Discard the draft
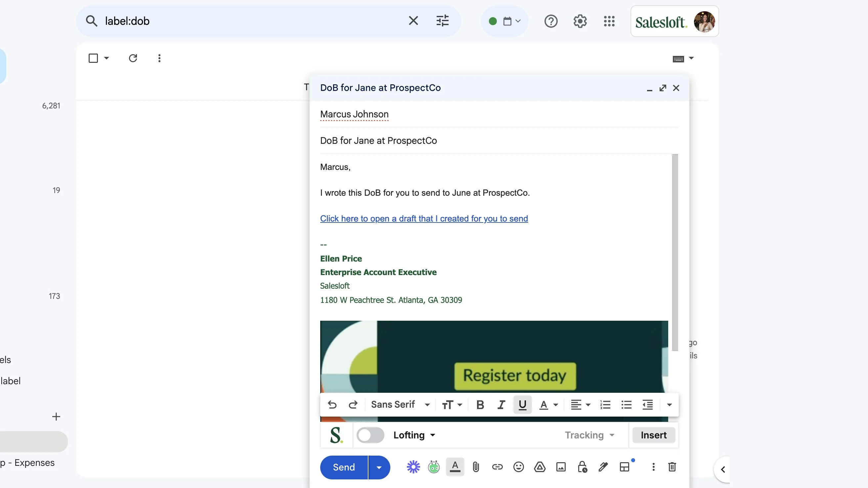 (x=672, y=467)
